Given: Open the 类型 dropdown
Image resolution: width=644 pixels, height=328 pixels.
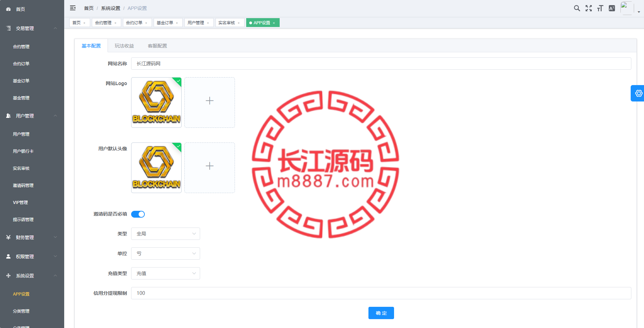Looking at the screenshot, I should [165, 234].
